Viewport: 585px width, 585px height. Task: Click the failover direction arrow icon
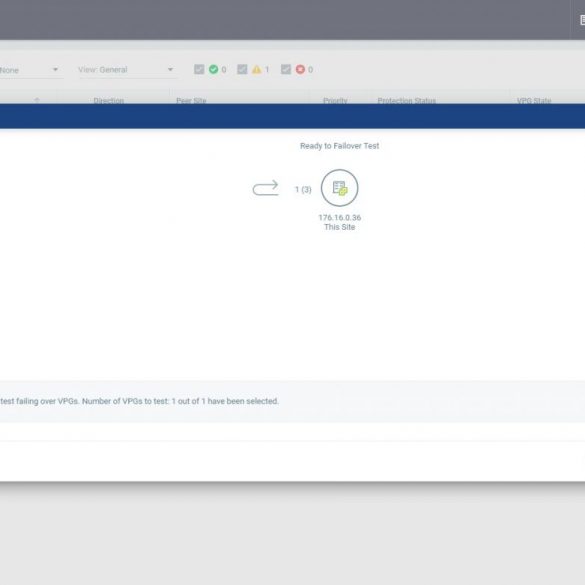coord(265,188)
